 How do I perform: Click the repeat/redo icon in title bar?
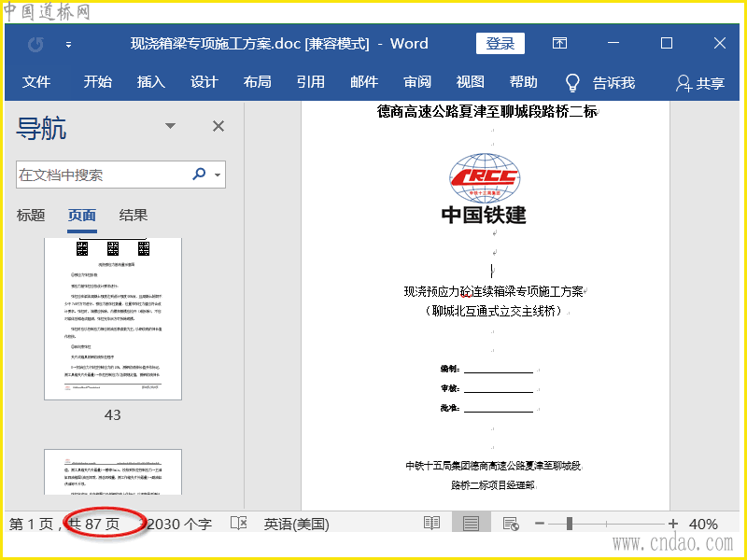point(35,45)
